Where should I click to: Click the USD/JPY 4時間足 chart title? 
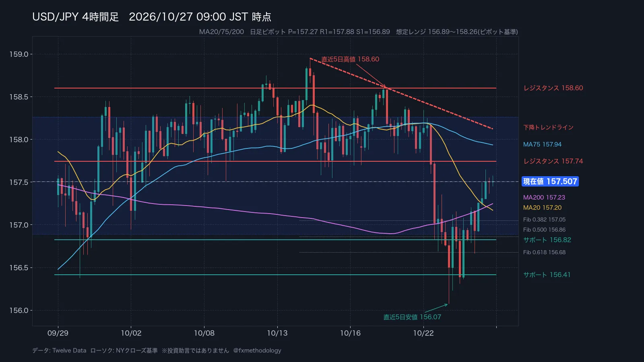[x=76, y=17]
